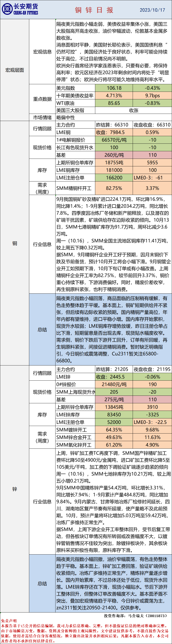Click the SMM锌合金开工 label
172x644 pixels.
tap(75, 437)
